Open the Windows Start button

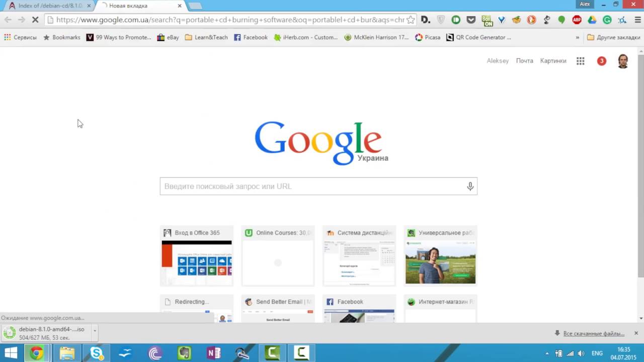(x=11, y=353)
